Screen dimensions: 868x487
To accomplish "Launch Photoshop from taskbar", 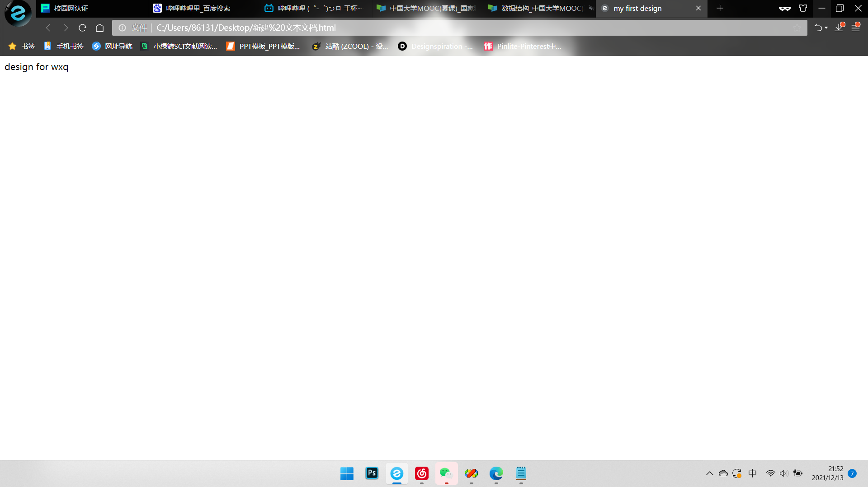I will tap(372, 473).
